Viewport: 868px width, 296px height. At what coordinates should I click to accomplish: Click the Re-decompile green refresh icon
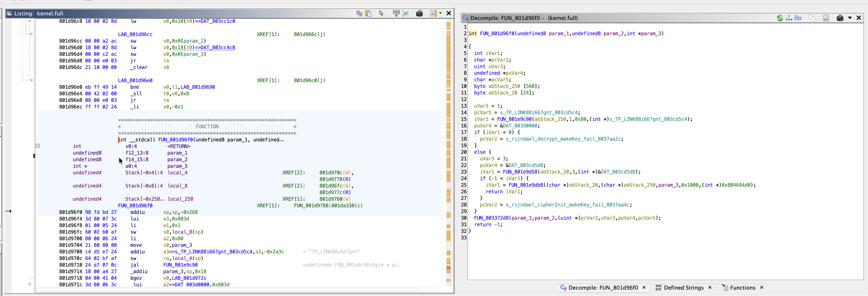pos(780,18)
